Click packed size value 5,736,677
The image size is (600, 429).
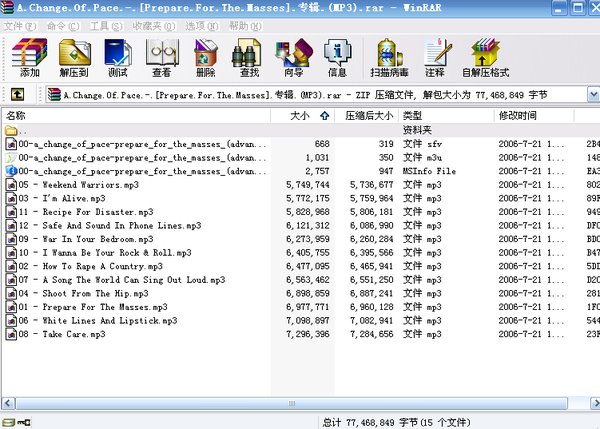pos(372,185)
